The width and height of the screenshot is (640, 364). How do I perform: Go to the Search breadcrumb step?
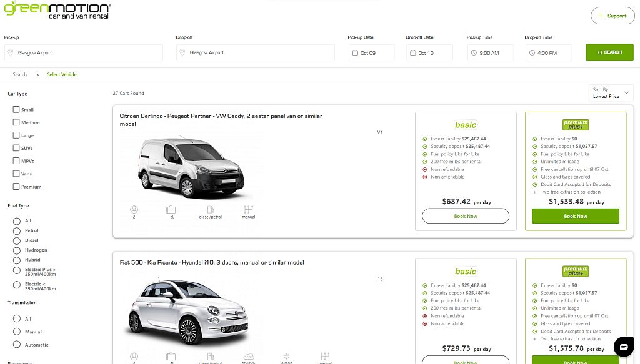[19, 74]
